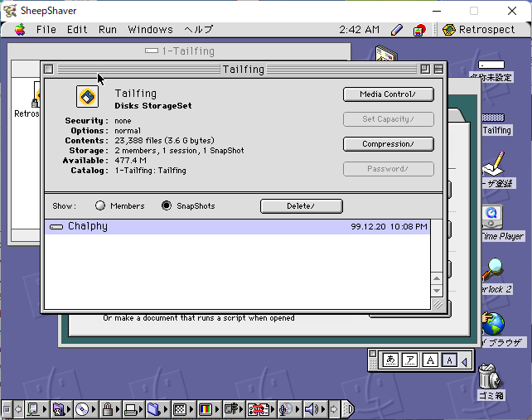Open the File menu
The image size is (532, 420).
click(x=46, y=30)
